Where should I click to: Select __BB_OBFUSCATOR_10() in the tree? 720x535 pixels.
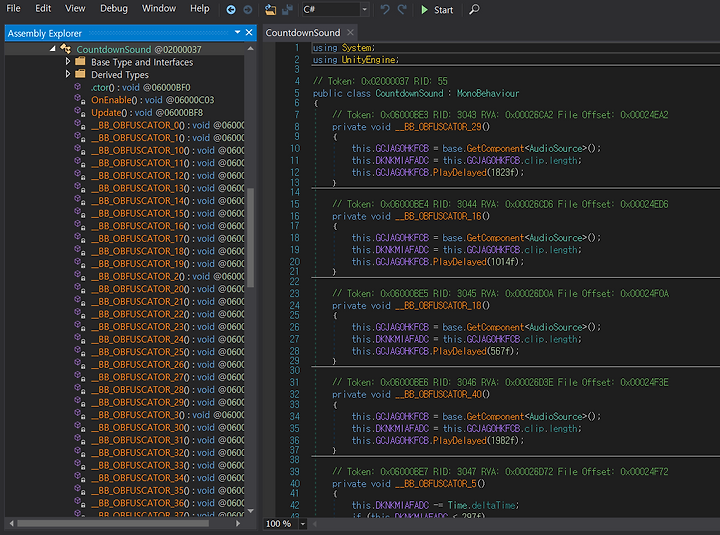(x=167, y=151)
